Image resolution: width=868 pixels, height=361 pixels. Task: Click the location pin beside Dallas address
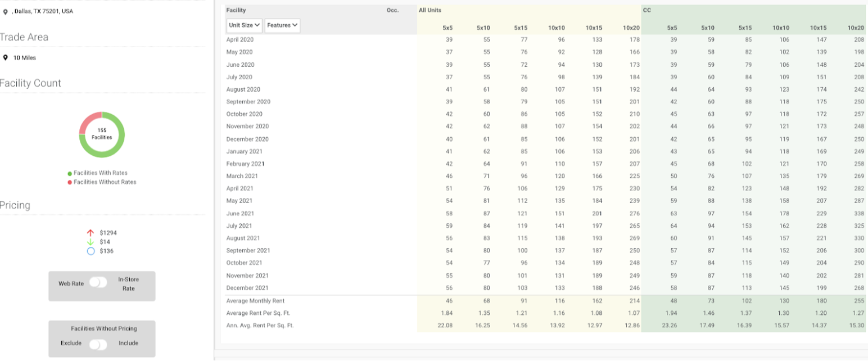(6, 11)
